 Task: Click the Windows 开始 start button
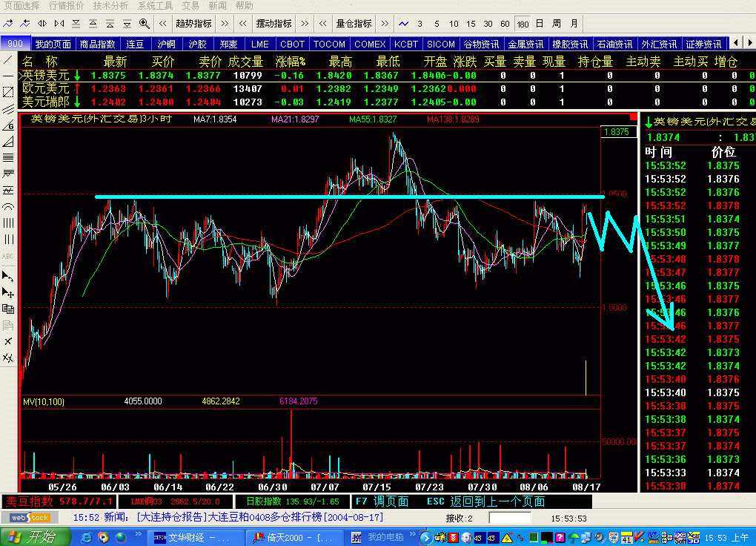(36, 537)
